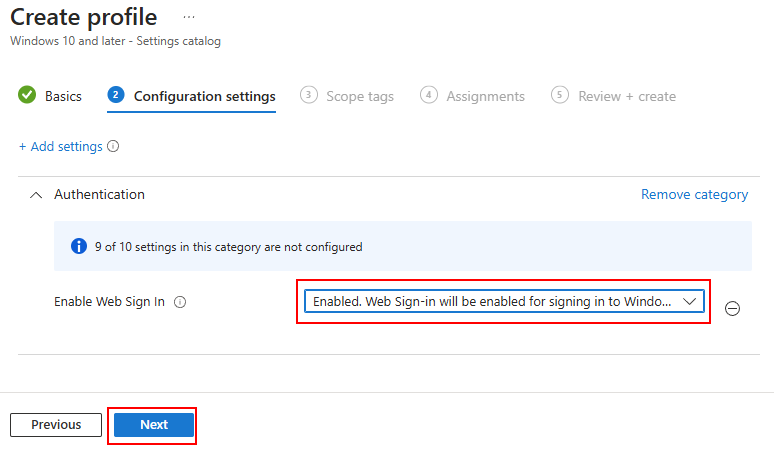This screenshot has width=774, height=450.
Task: Remove the Enable Web Sign In setting
Action: [x=732, y=308]
